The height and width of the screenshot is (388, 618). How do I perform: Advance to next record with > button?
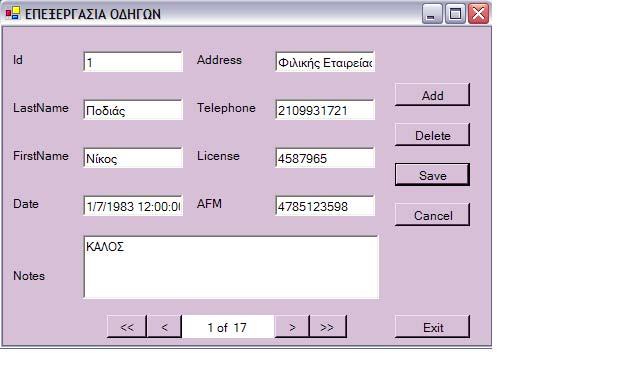292,327
